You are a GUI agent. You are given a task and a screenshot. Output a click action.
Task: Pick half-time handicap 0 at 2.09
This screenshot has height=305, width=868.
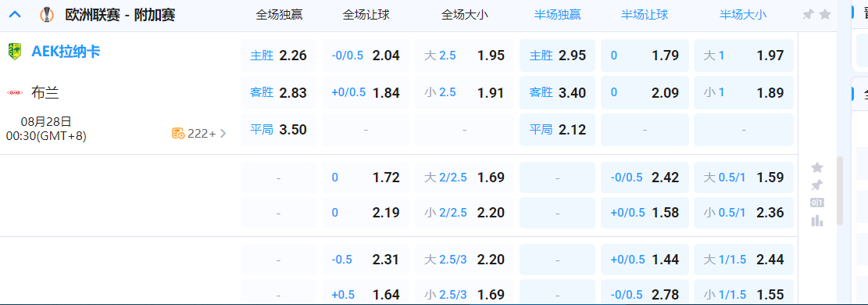(645, 92)
